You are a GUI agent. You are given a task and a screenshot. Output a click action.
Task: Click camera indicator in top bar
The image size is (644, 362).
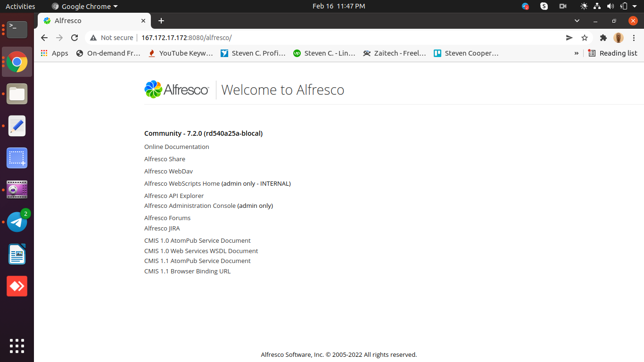[563, 6]
